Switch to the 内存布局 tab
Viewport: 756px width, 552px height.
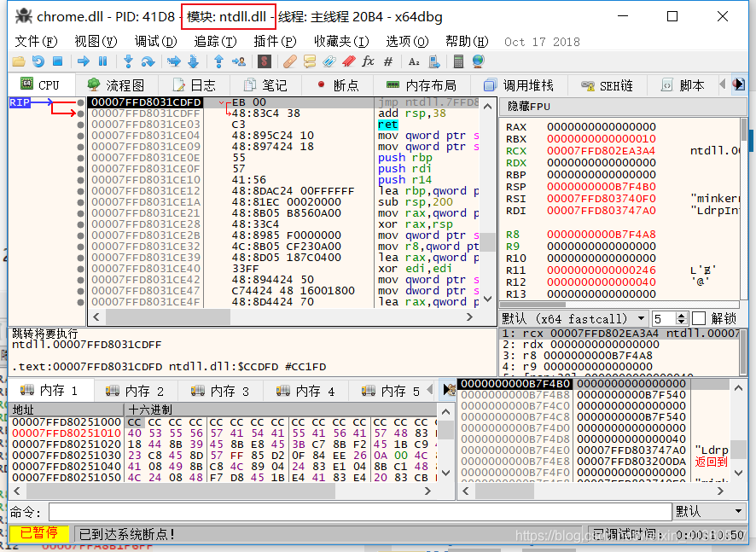click(x=421, y=85)
